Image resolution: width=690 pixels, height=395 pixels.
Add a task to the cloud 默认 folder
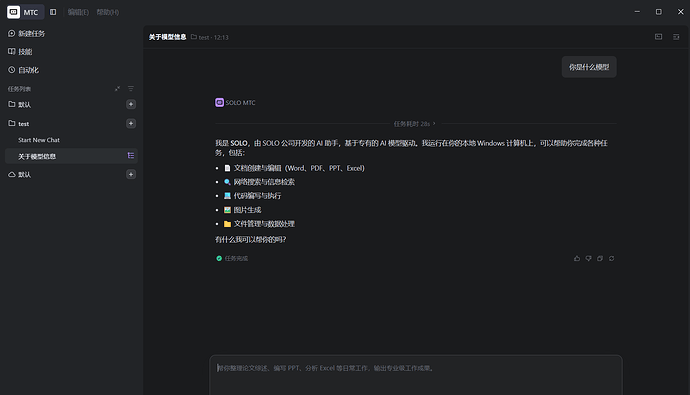click(x=131, y=175)
